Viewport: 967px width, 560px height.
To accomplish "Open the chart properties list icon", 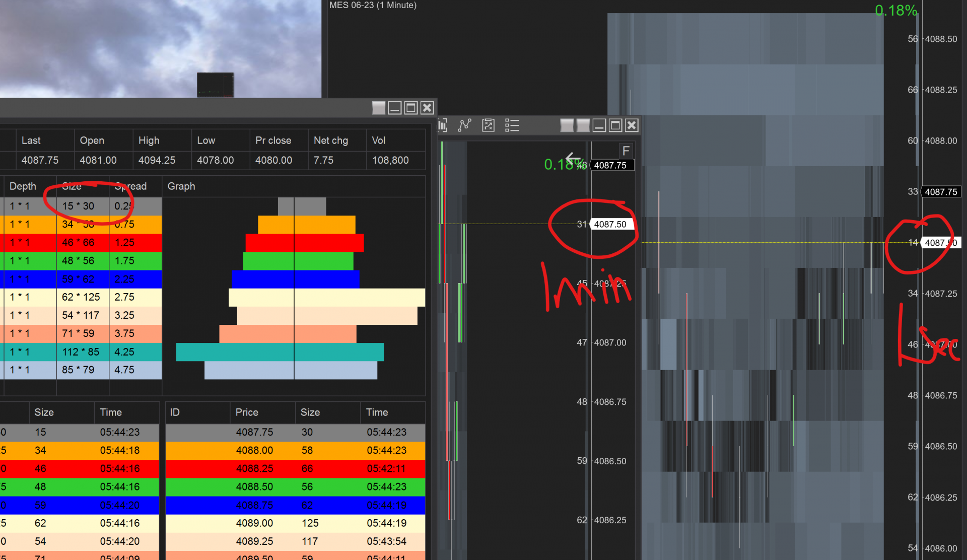I will pyautogui.click(x=512, y=125).
